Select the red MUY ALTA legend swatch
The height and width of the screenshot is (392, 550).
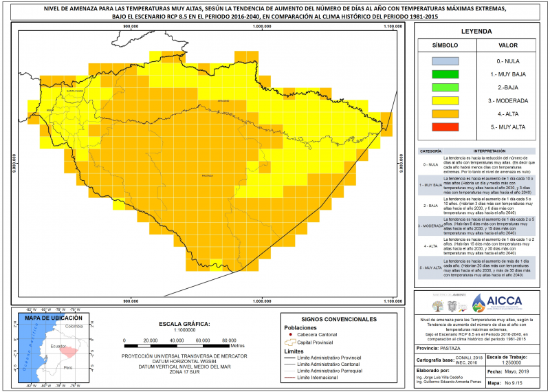coord(445,127)
